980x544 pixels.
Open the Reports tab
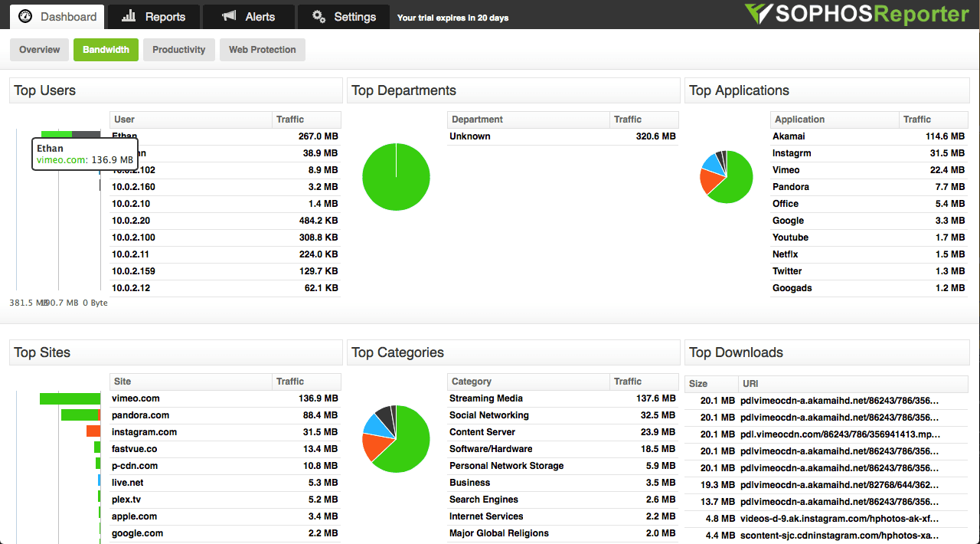[154, 16]
